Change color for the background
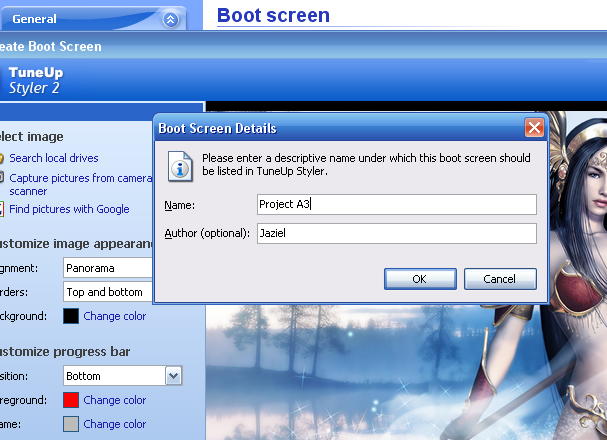607x440 pixels. click(x=115, y=316)
